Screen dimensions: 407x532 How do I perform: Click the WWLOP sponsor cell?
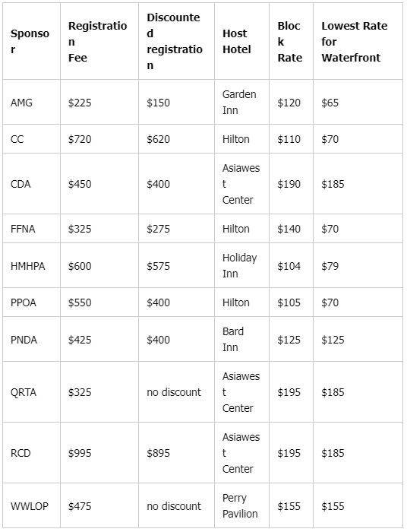(32, 505)
